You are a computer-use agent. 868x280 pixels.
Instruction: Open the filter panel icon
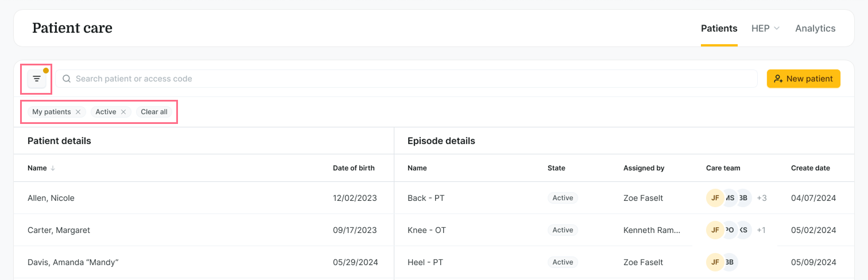pos(37,79)
